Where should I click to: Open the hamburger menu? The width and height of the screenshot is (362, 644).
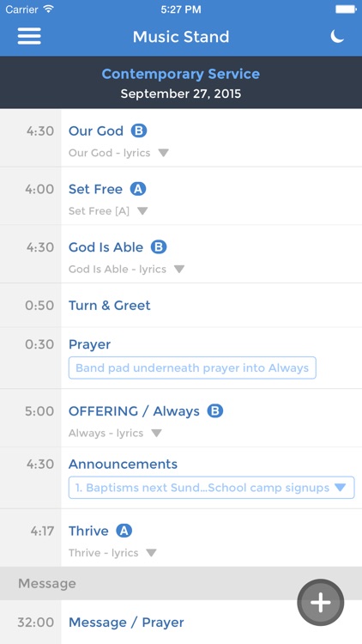coord(29,36)
